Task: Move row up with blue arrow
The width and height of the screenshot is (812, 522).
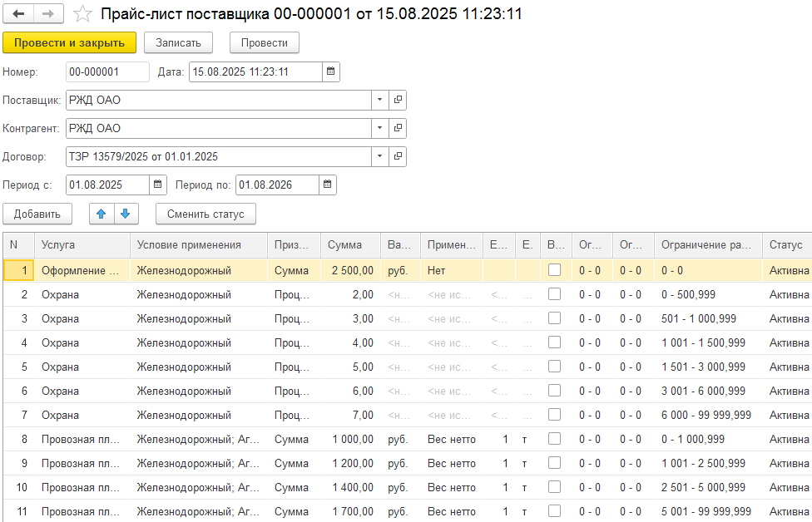Action: (x=101, y=214)
